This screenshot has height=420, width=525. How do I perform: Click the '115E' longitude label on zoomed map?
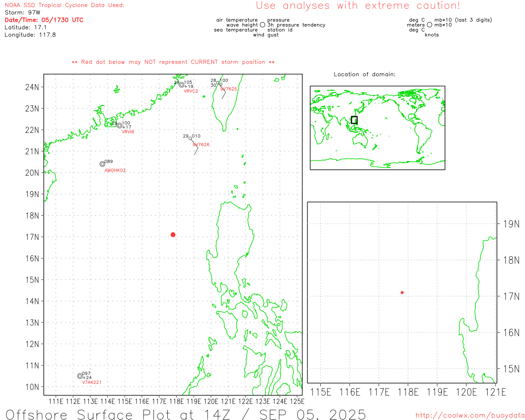click(321, 392)
